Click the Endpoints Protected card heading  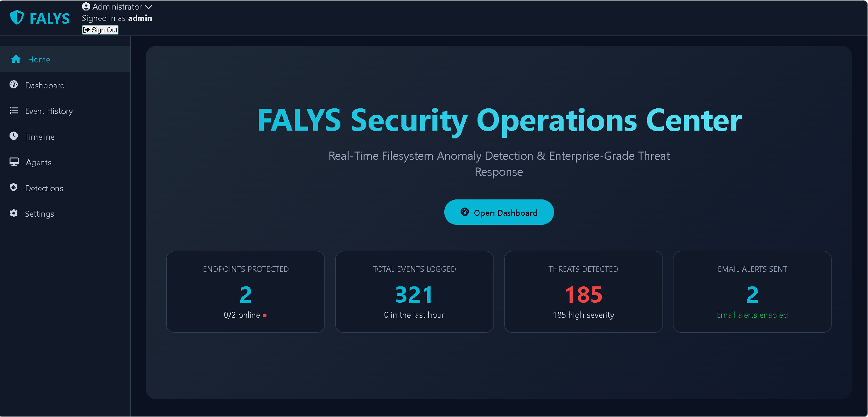click(x=246, y=269)
